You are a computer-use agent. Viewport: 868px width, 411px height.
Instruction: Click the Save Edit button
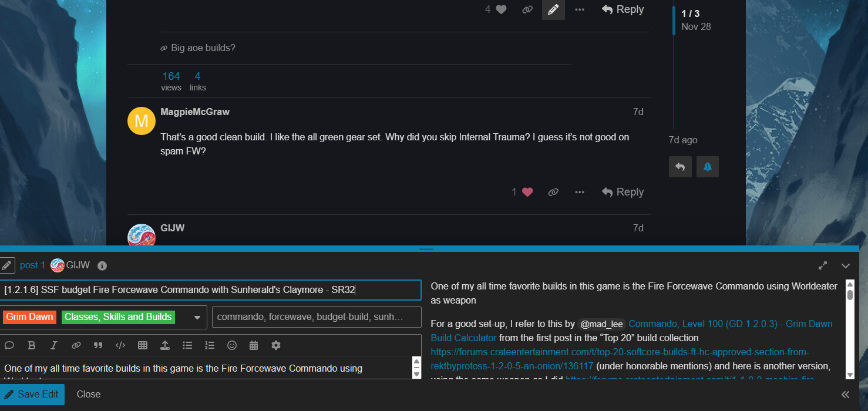pos(32,394)
